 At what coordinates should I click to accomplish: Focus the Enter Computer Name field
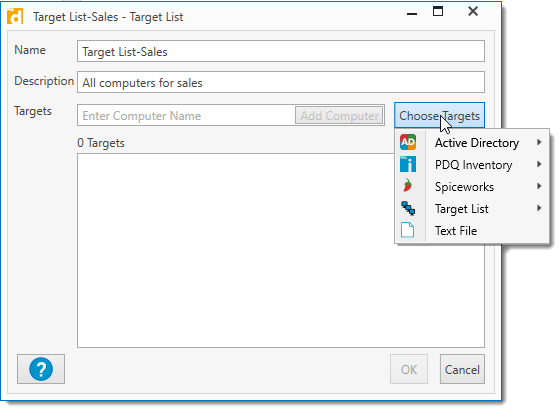(186, 115)
